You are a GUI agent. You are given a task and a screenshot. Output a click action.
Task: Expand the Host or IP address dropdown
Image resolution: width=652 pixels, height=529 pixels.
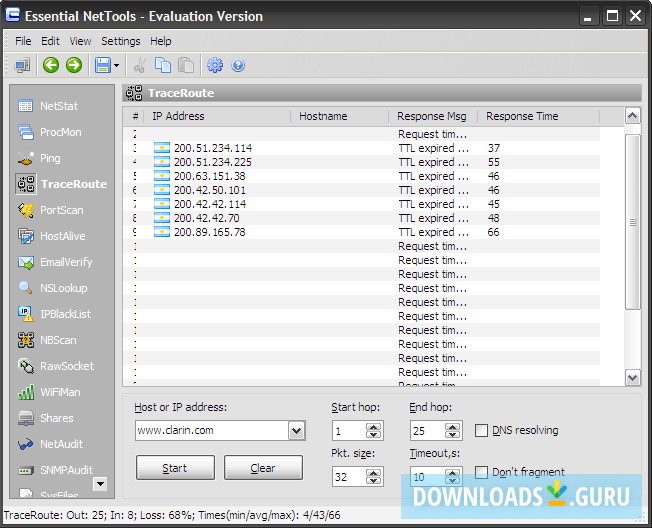pyautogui.click(x=296, y=430)
